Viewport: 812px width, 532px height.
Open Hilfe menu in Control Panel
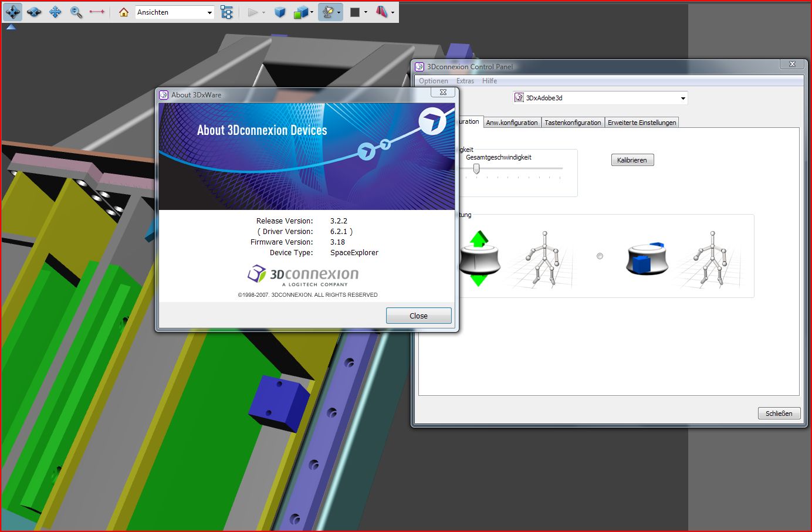point(490,81)
